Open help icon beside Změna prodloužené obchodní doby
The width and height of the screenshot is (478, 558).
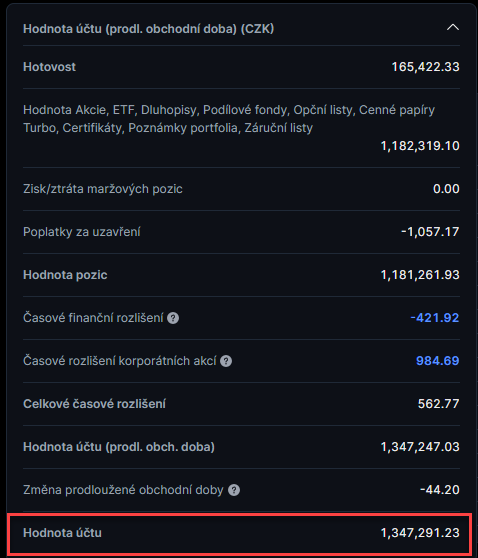pyautogui.click(x=234, y=490)
